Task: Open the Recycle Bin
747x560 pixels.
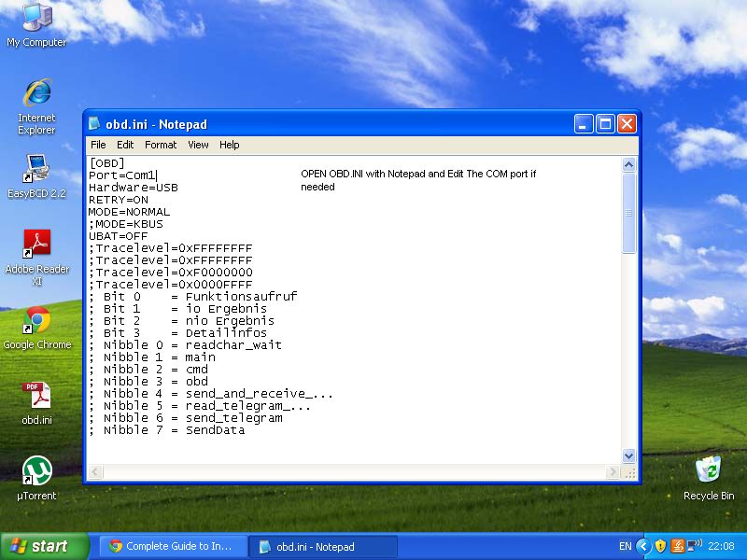Action: (708, 469)
